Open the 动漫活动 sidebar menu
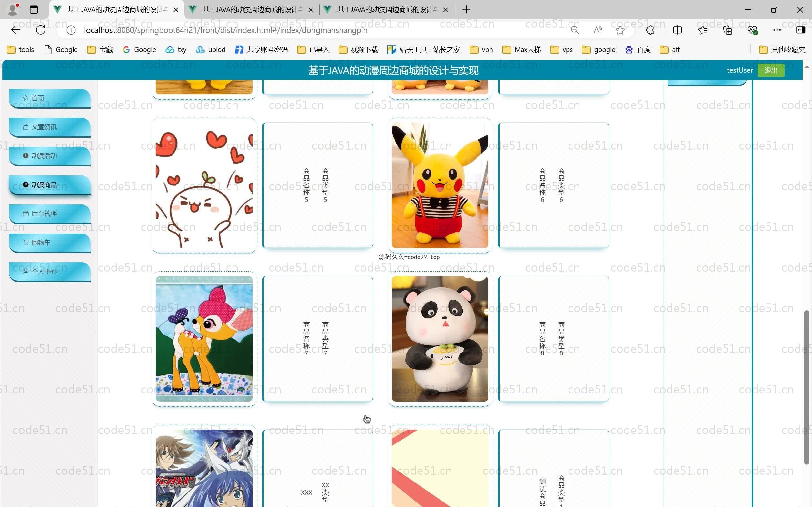 tap(50, 156)
